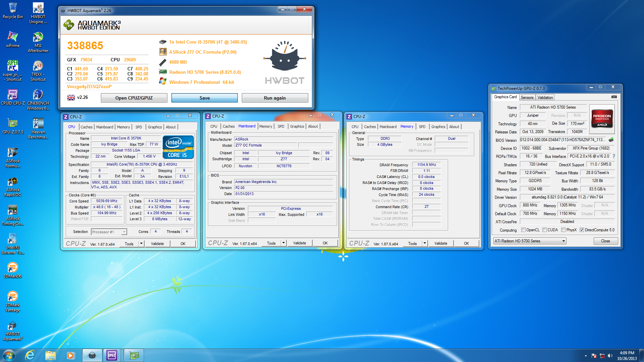Launch super_pi shortcut on desktop
The width and height of the screenshot is (644, 362).
point(12,71)
